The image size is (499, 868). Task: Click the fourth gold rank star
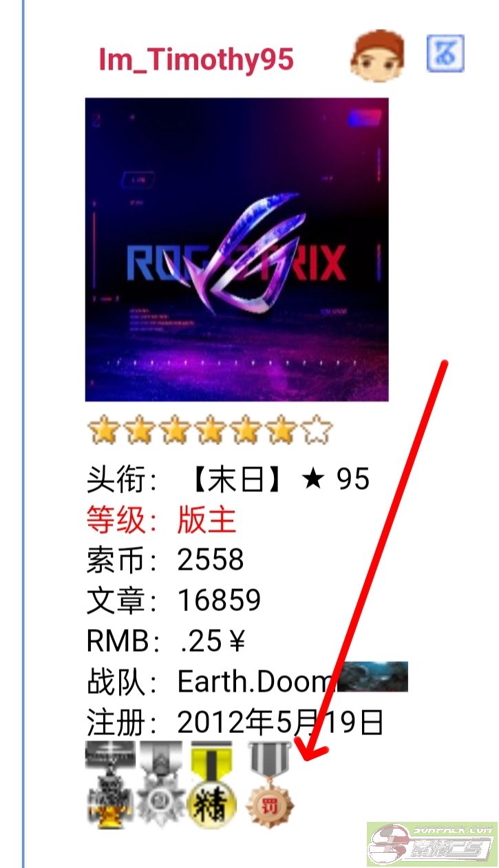(210, 431)
